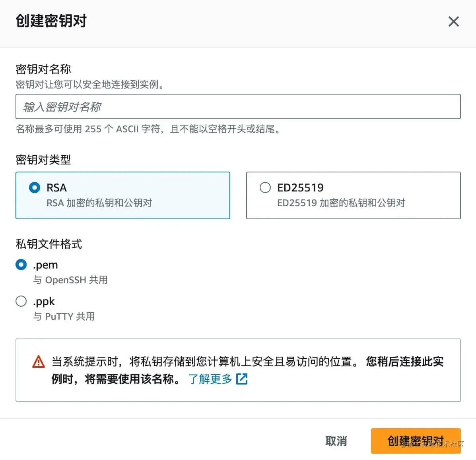Click the 与 PuTTY 共用 description text

[64, 316]
